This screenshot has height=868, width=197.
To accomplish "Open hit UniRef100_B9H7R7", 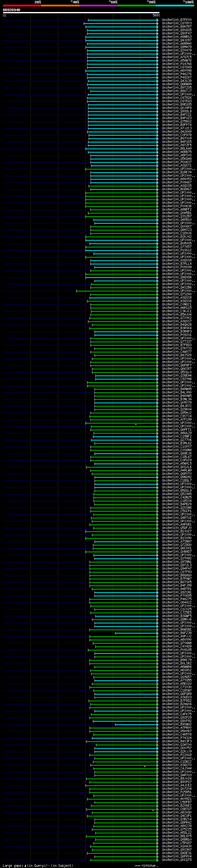I will pos(176,26).
